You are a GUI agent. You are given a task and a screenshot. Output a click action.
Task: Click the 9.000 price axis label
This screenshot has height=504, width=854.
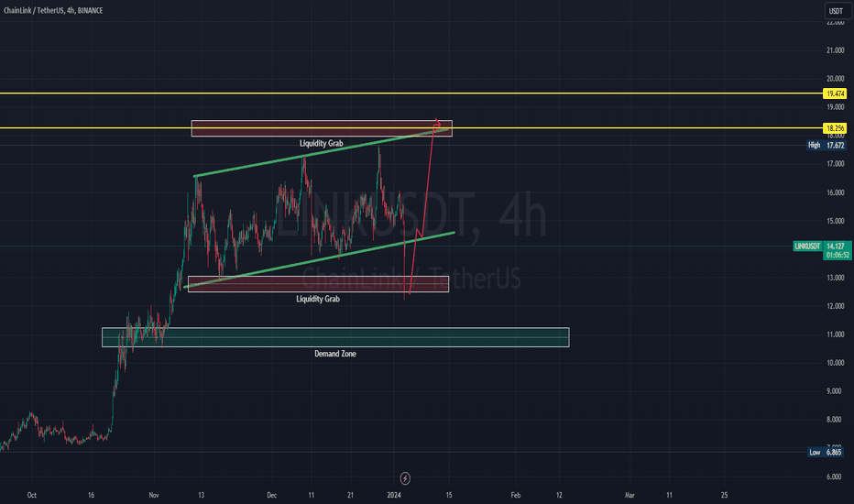(836, 391)
